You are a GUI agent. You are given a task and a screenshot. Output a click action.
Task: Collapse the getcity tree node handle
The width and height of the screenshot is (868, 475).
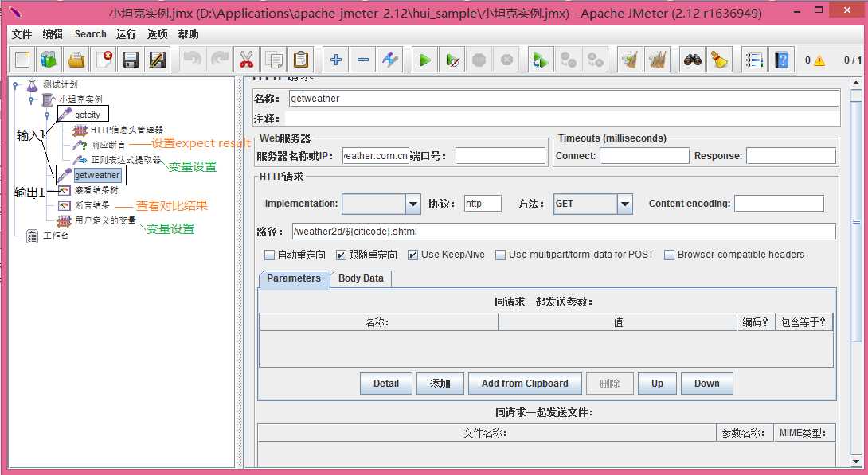click(x=48, y=115)
